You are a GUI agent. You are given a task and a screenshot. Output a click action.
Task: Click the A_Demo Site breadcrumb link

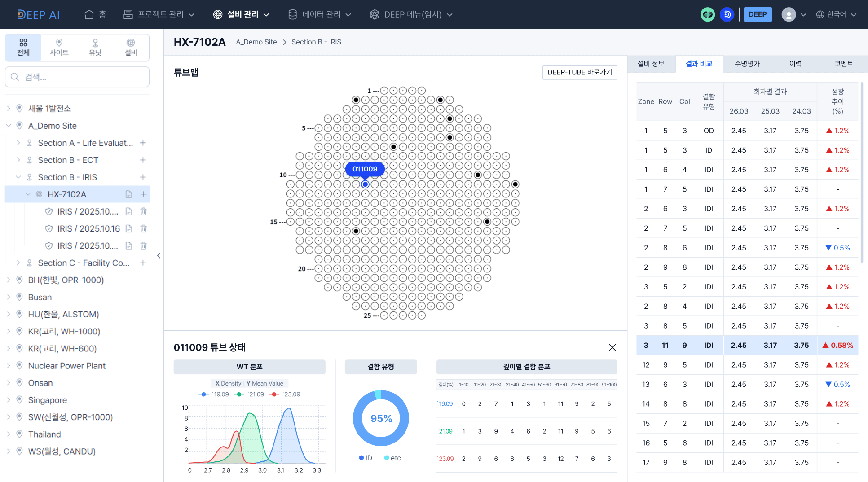[x=256, y=42]
